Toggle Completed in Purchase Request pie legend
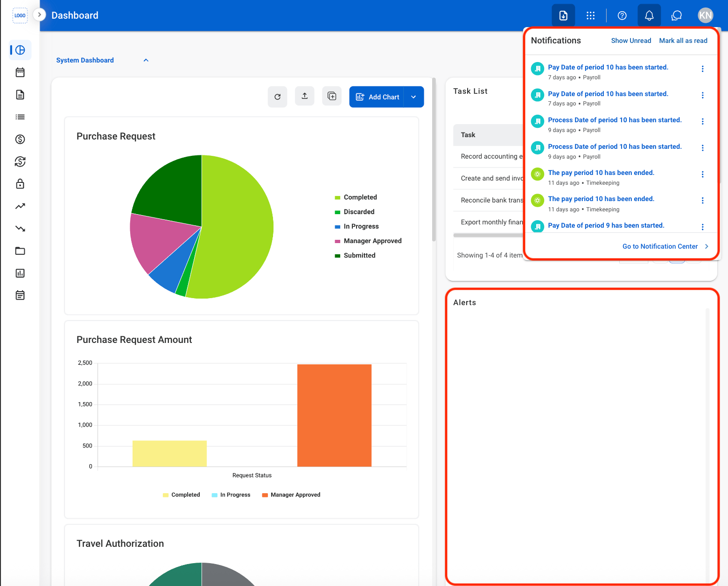This screenshot has height=586, width=728. click(356, 197)
